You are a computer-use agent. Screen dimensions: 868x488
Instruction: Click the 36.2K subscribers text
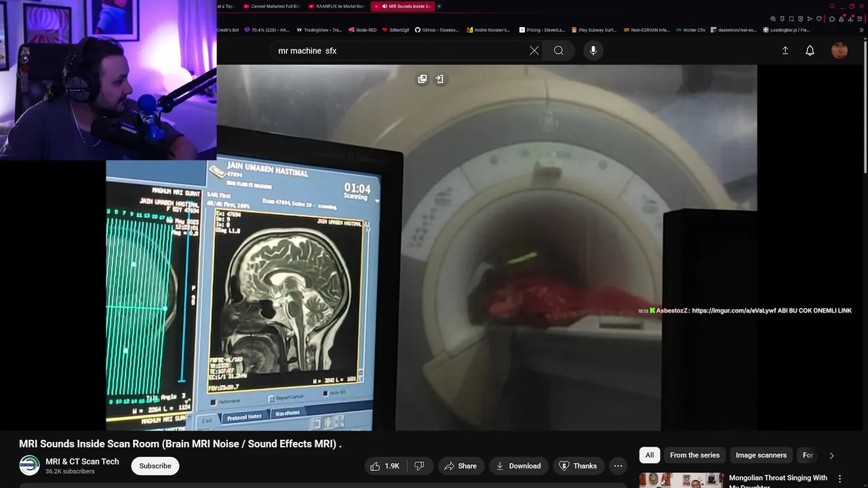pyautogui.click(x=70, y=472)
